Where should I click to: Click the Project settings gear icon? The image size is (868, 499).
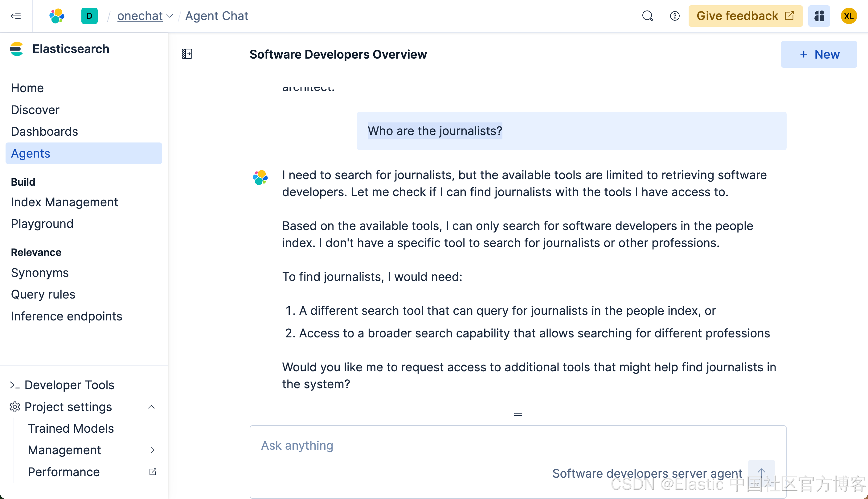point(15,407)
